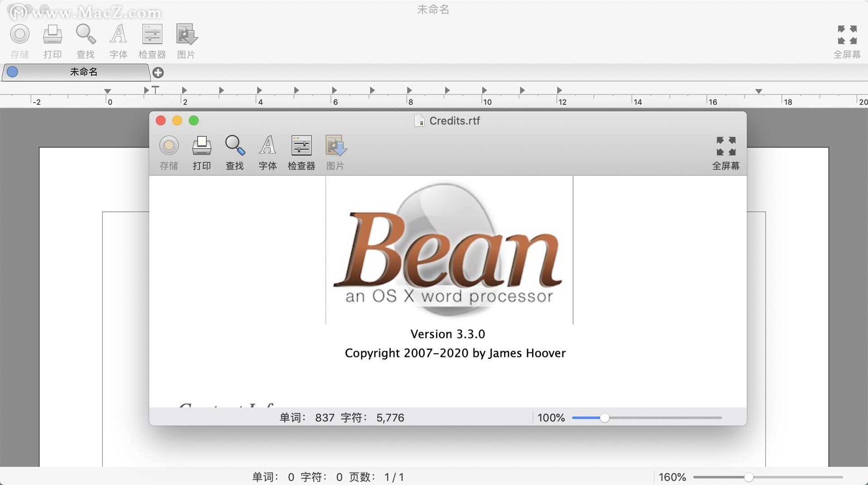Minimize the Credits.rtf window with the yellow button
This screenshot has width=868, height=485.
click(177, 120)
